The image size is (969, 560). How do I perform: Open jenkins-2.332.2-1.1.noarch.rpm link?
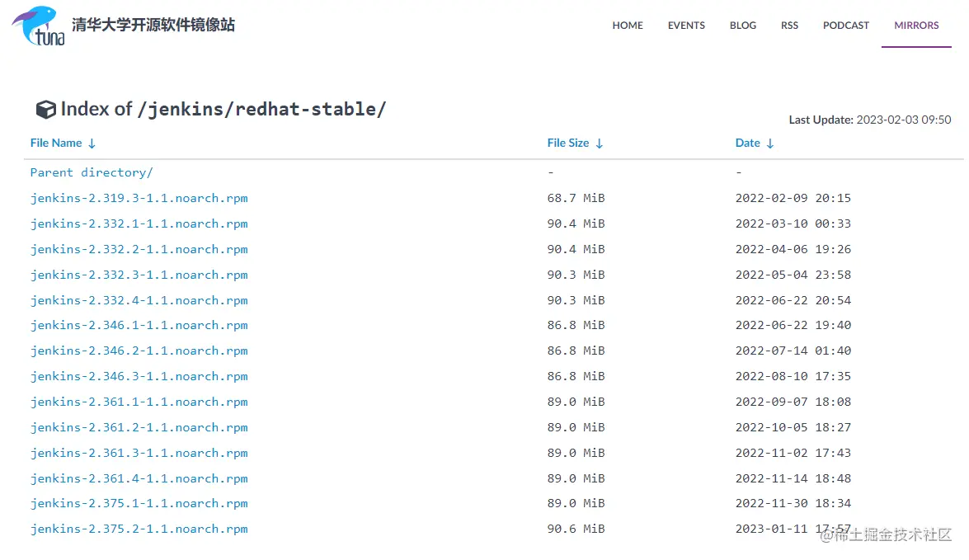(139, 249)
